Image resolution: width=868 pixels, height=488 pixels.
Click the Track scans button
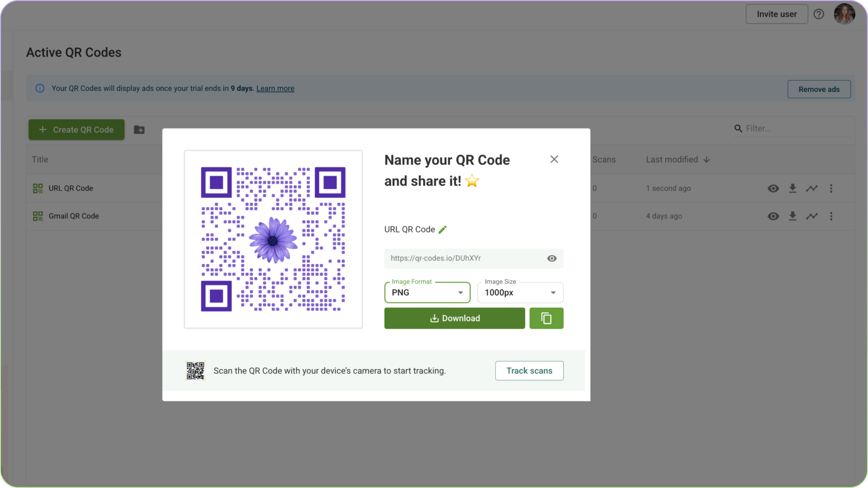click(x=529, y=371)
